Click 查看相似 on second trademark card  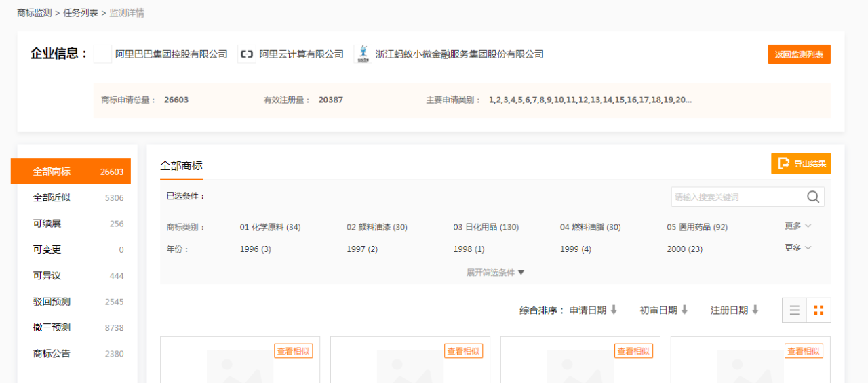464,351
